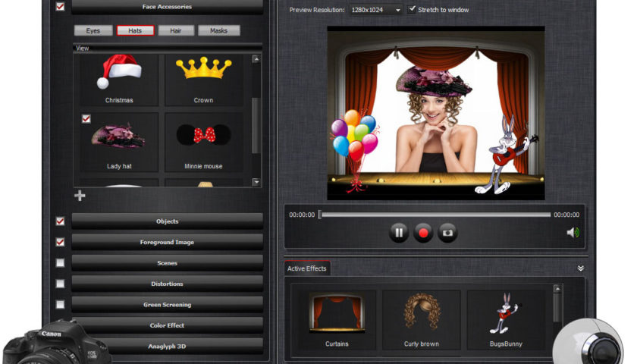Image resolution: width=637 pixels, height=364 pixels.
Task: Select the Curtains active effect
Action: (x=337, y=320)
